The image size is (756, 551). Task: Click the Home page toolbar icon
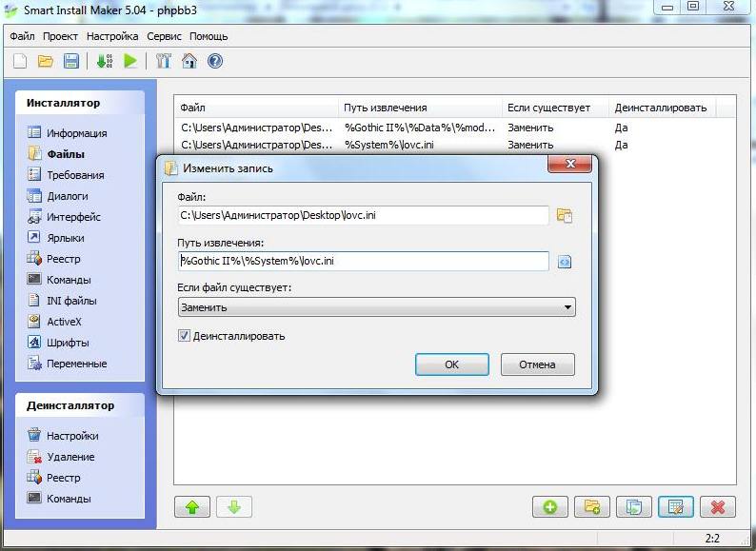pyautogui.click(x=189, y=61)
